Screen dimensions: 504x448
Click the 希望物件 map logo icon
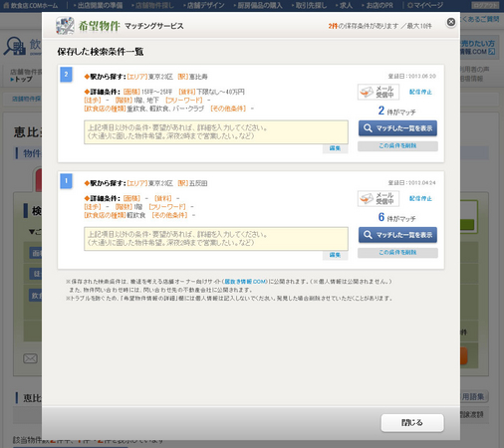(x=65, y=26)
